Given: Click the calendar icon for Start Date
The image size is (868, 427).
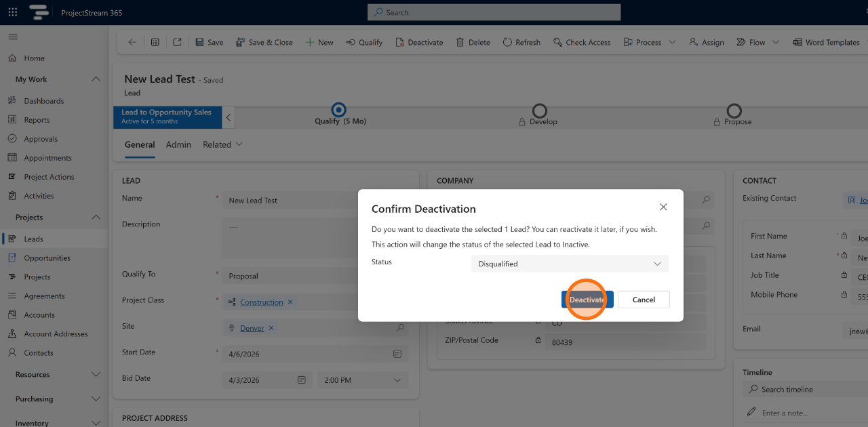Looking at the screenshot, I should [397, 354].
